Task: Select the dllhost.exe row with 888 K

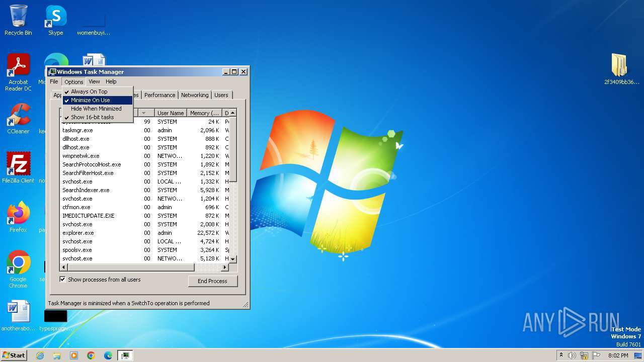Action: (144, 139)
